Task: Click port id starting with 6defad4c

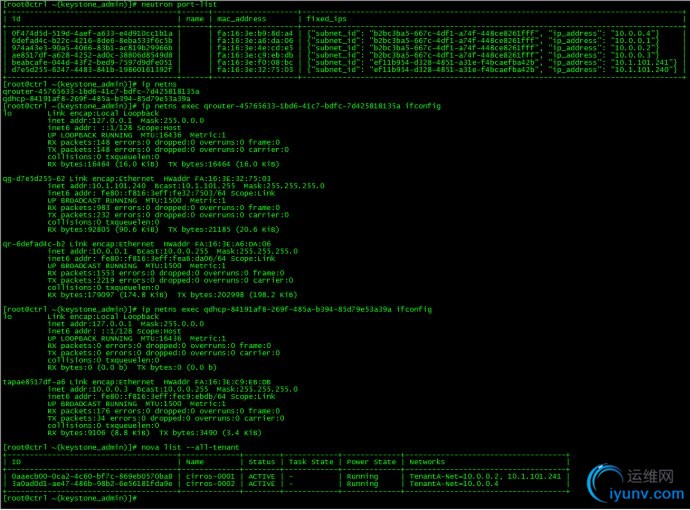Action: coord(92,40)
